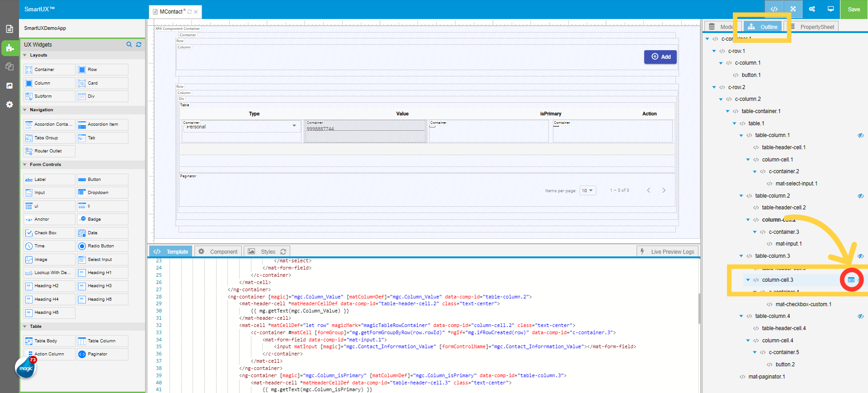Click the Save button

click(854, 9)
